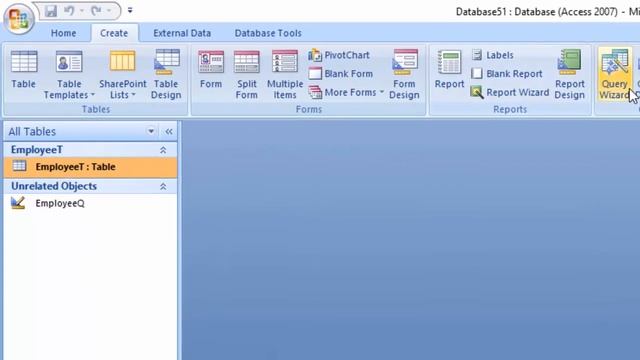The height and width of the screenshot is (360, 640).
Task: Collapse the navigation pane shutter bar
Action: pos(169,131)
